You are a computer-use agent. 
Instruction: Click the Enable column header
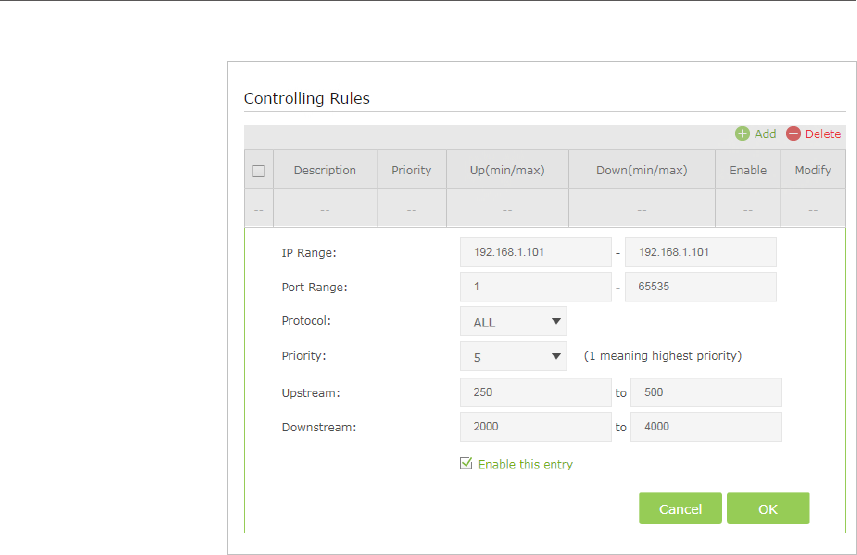748,170
